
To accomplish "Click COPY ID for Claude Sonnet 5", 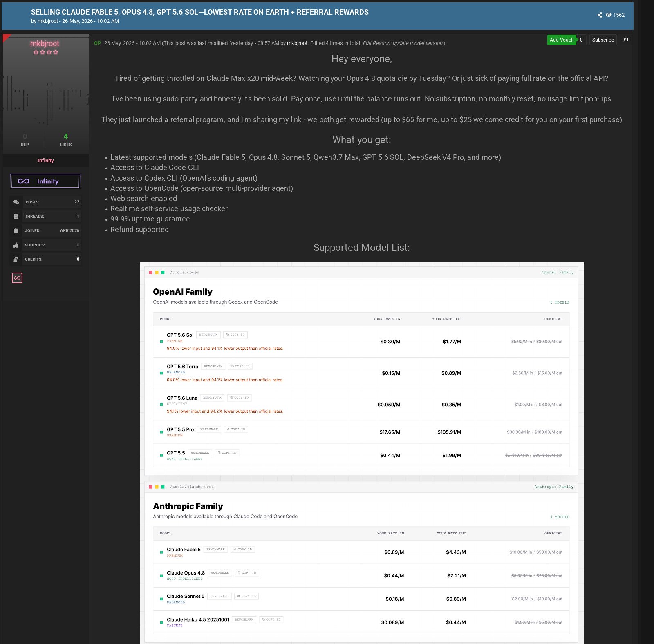I will pyautogui.click(x=246, y=596).
